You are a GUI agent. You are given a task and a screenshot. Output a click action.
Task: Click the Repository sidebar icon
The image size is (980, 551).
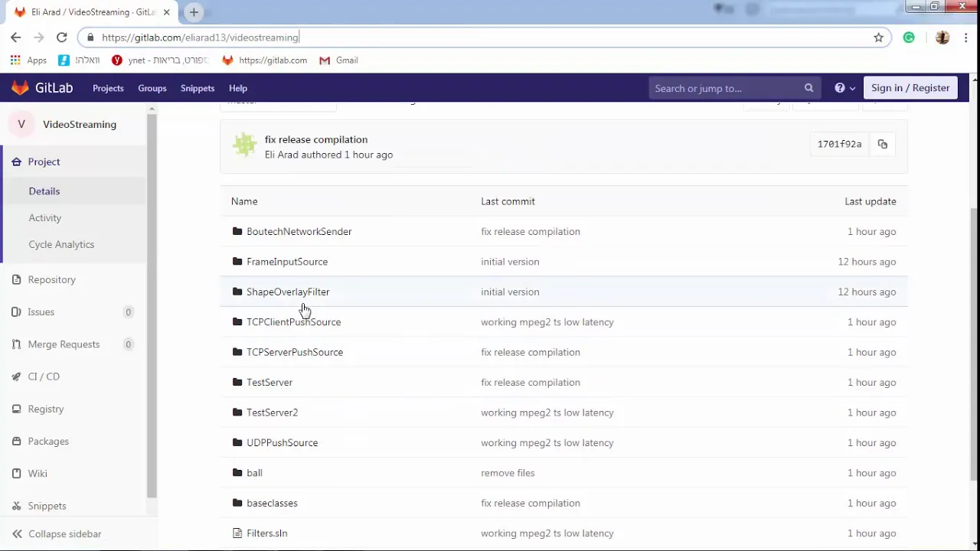[16, 279]
